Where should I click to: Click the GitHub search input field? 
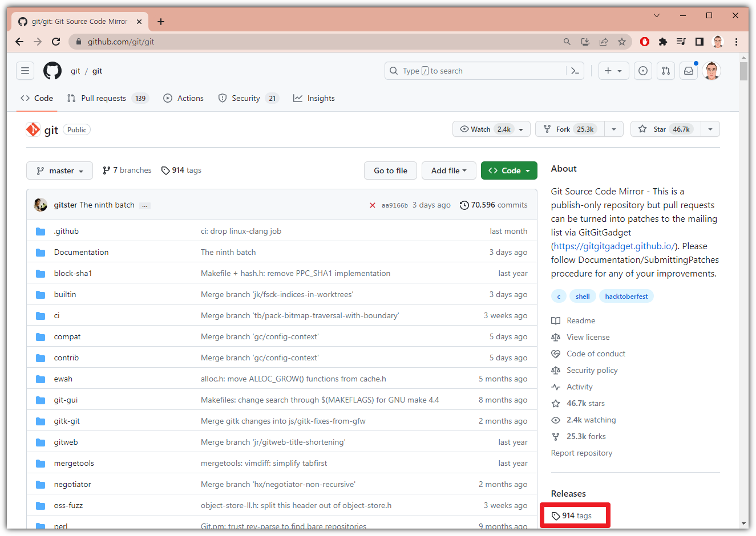(484, 71)
